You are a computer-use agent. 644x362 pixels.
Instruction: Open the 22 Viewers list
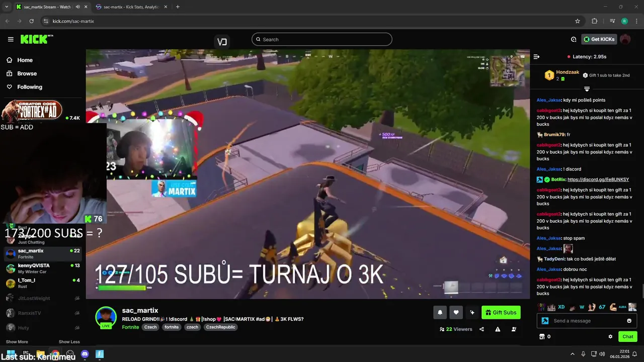point(456,329)
